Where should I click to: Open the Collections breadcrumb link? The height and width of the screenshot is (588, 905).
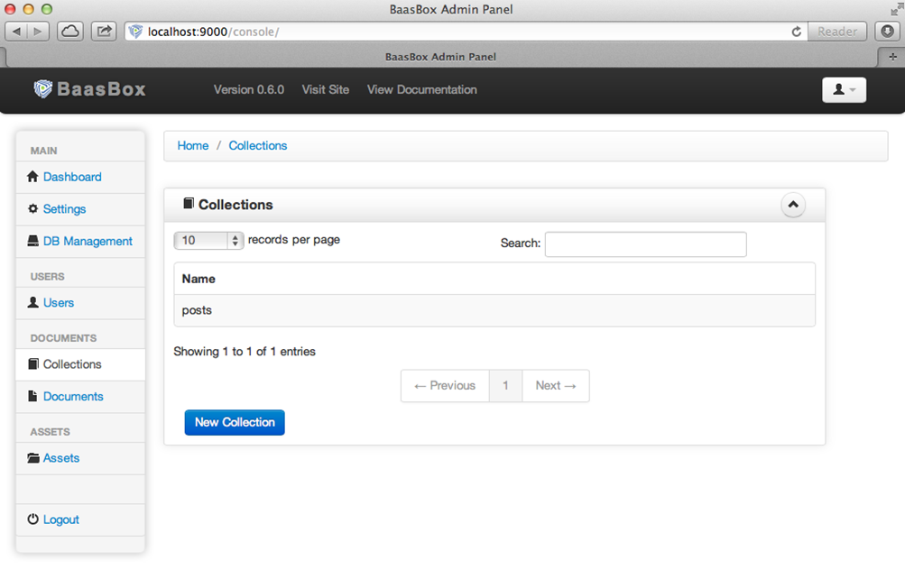(x=257, y=145)
